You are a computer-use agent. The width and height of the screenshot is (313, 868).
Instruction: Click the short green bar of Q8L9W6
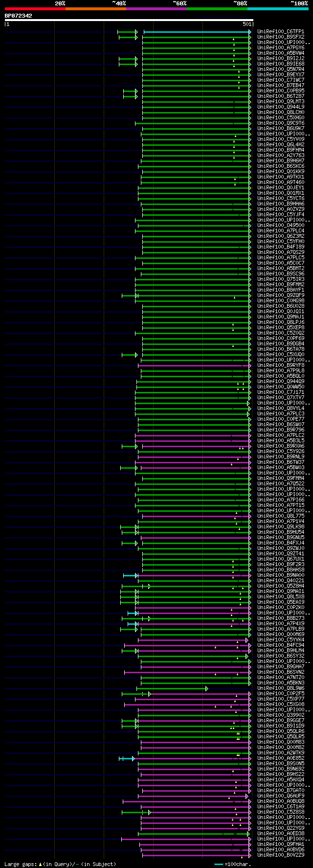[172, 688]
